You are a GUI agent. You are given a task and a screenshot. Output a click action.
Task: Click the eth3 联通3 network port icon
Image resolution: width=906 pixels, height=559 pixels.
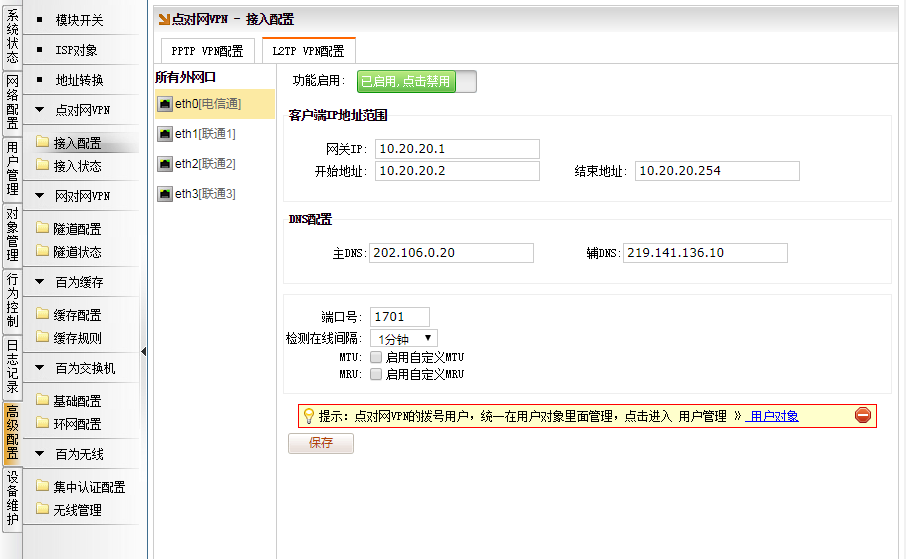165,194
